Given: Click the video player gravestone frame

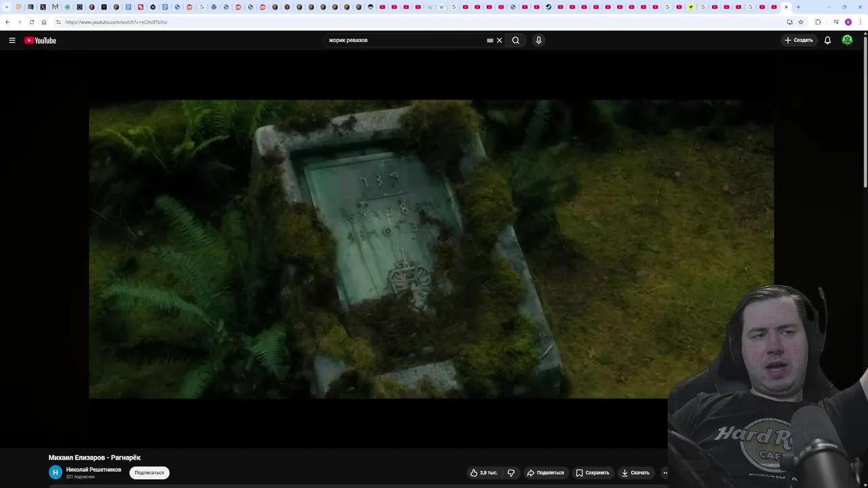Looking at the screenshot, I should (x=431, y=249).
